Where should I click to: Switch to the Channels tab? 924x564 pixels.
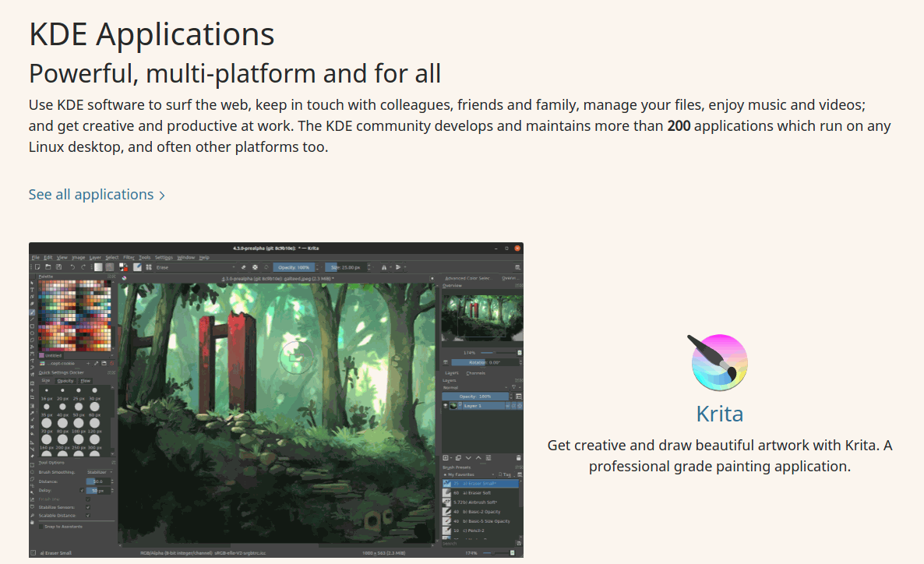pos(475,373)
